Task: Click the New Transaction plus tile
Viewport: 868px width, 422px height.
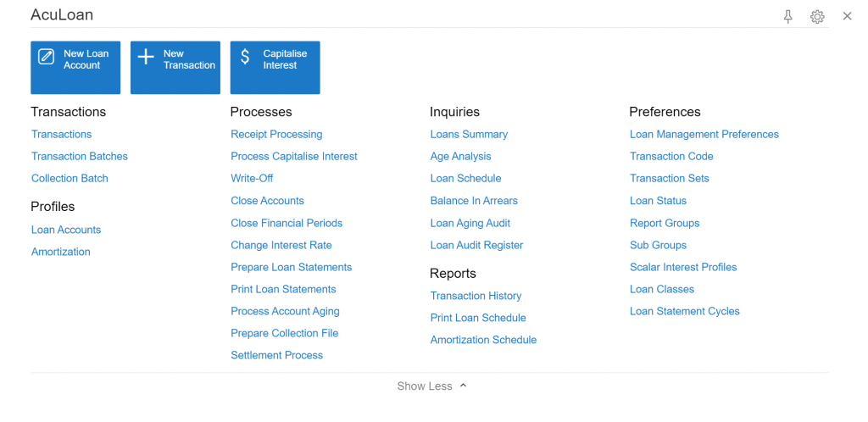Action: (175, 68)
